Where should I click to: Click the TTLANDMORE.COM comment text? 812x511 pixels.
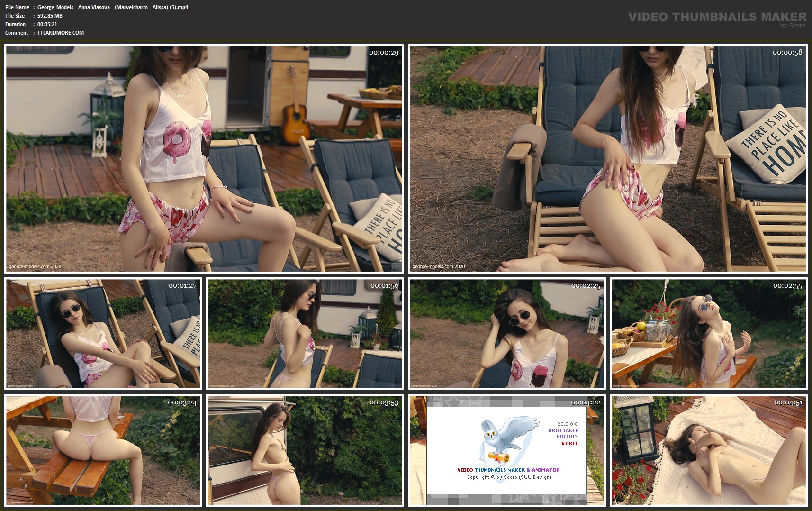pos(61,33)
